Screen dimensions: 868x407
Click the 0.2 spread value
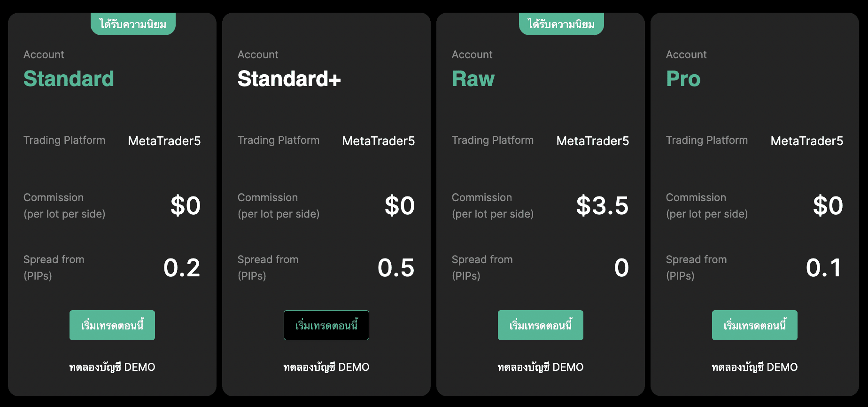(182, 267)
